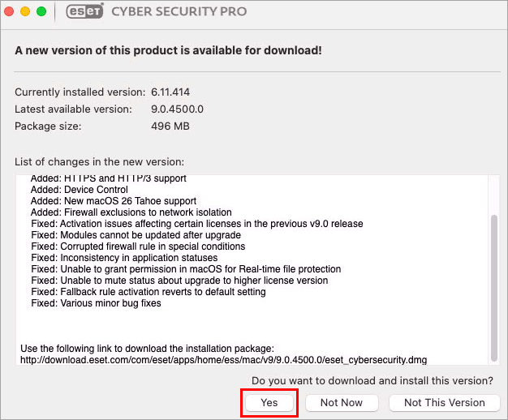Image resolution: width=508 pixels, height=420 pixels.
Task: Click the latest available version 9.0.4500.0 value
Action: [178, 109]
